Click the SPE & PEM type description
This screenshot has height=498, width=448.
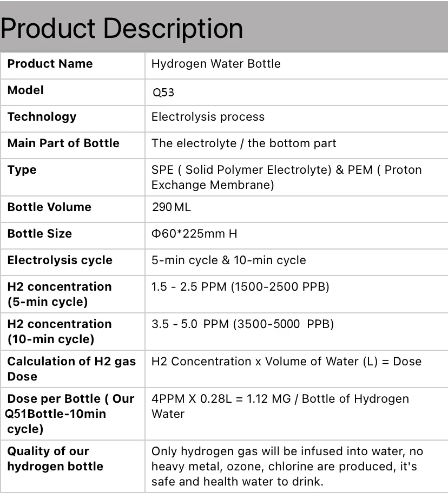pos(286,177)
